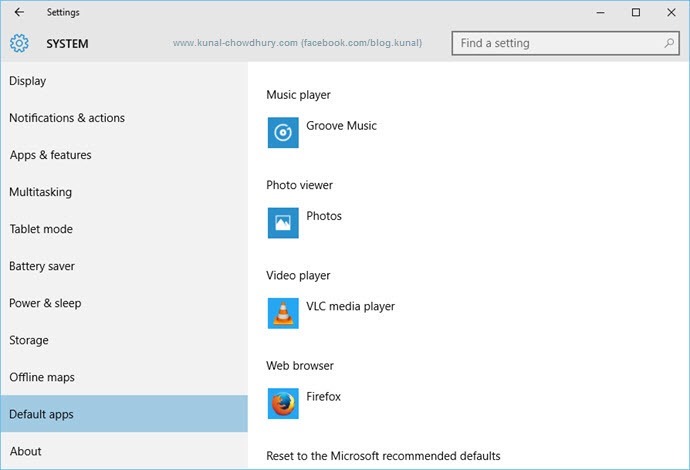This screenshot has height=470, width=690.
Task: Close the Settings window
Action: pos(671,12)
